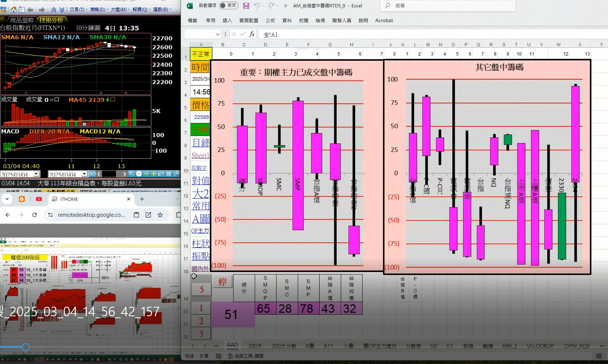
Task: Switch to the 技術分析 tab
Action: (51, 20)
